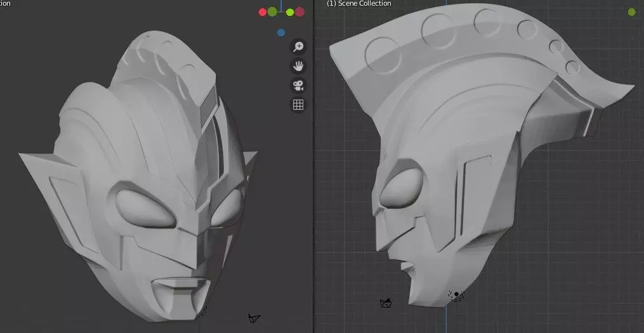Click the zoom magnifier viewport icon
Image resolution: width=644 pixels, height=333 pixels.
[x=298, y=47]
